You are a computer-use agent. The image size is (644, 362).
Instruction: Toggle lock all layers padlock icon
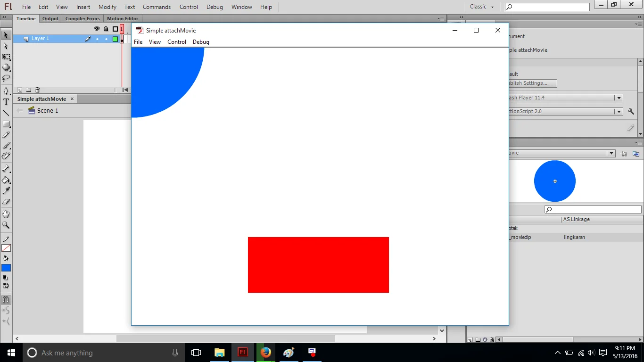pyautogui.click(x=106, y=29)
